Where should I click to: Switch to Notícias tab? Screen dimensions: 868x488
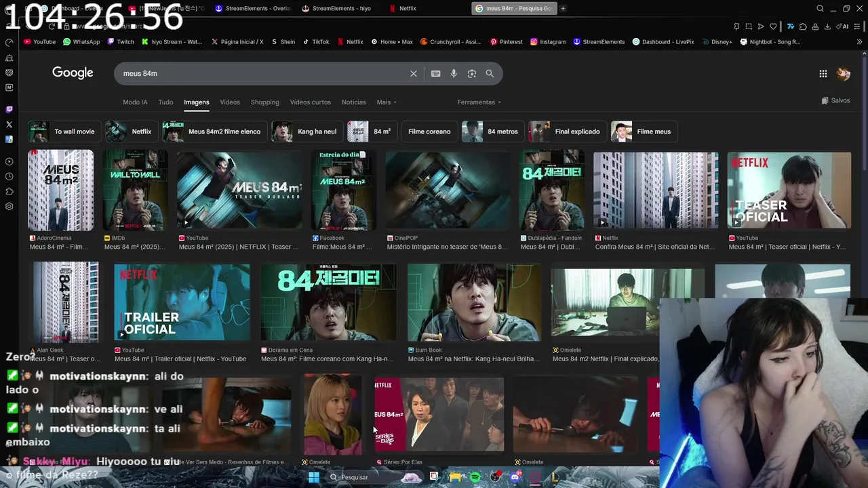click(353, 102)
